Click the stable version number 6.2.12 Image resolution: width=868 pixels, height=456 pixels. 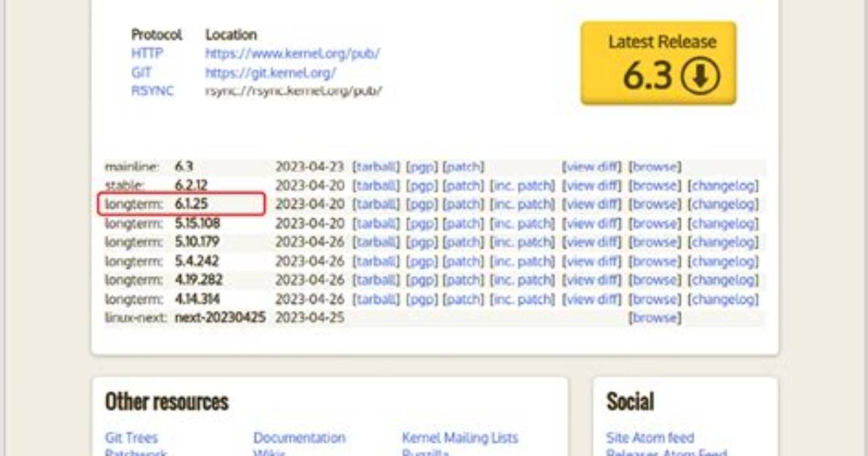pyautogui.click(x=192, y=185)
